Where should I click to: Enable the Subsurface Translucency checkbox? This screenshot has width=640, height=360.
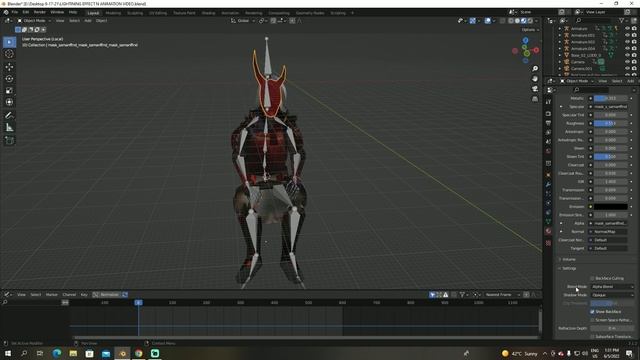click(592, 336)
